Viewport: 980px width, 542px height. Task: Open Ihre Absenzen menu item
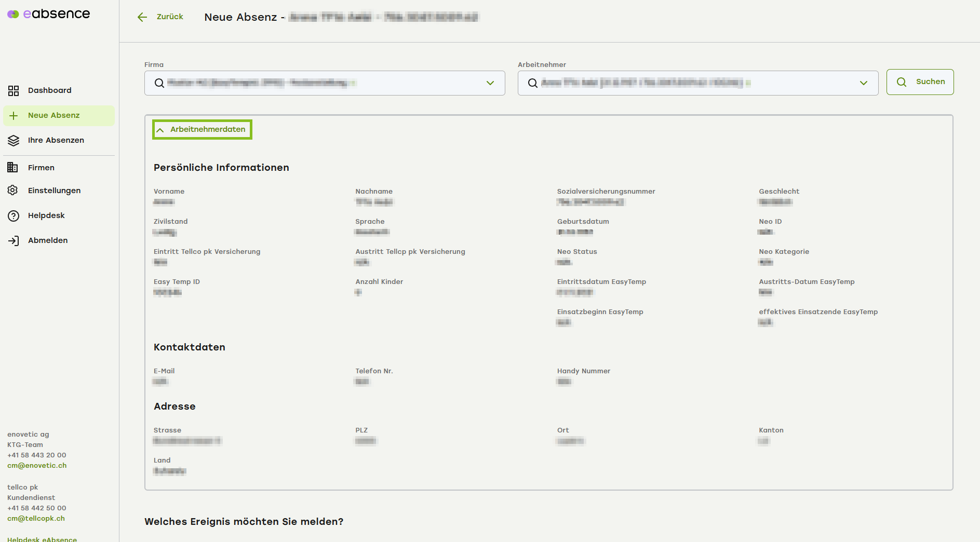click(x=56, y=141)
